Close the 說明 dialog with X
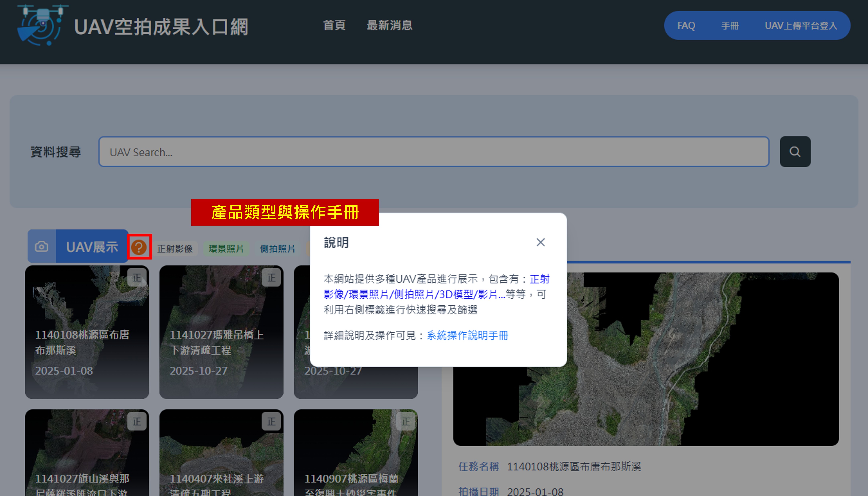868x496 pixels. (x=540, y=242)
